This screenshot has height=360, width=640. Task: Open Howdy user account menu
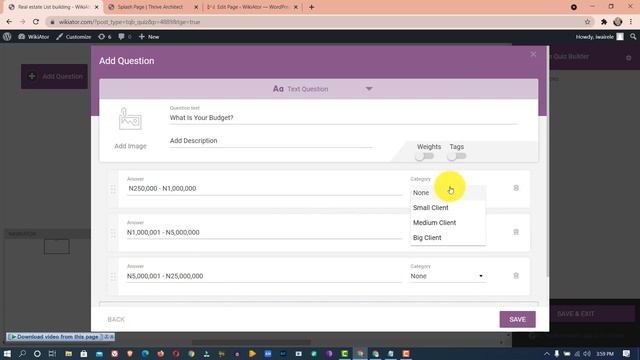tap(599, 36)
